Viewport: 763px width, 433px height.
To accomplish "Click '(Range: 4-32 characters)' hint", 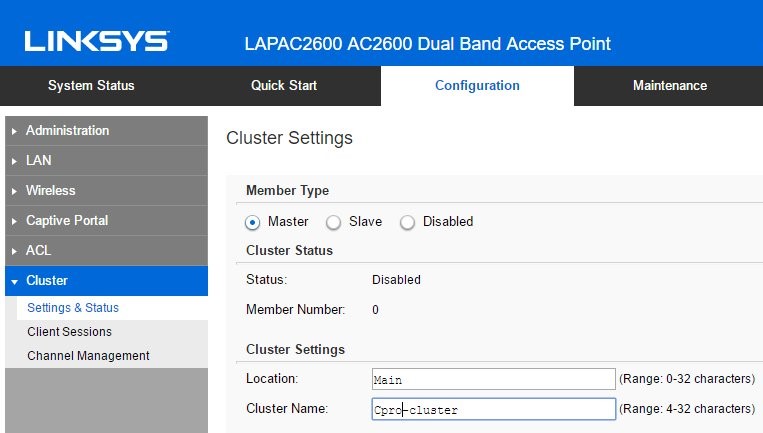I will (687, 409).
